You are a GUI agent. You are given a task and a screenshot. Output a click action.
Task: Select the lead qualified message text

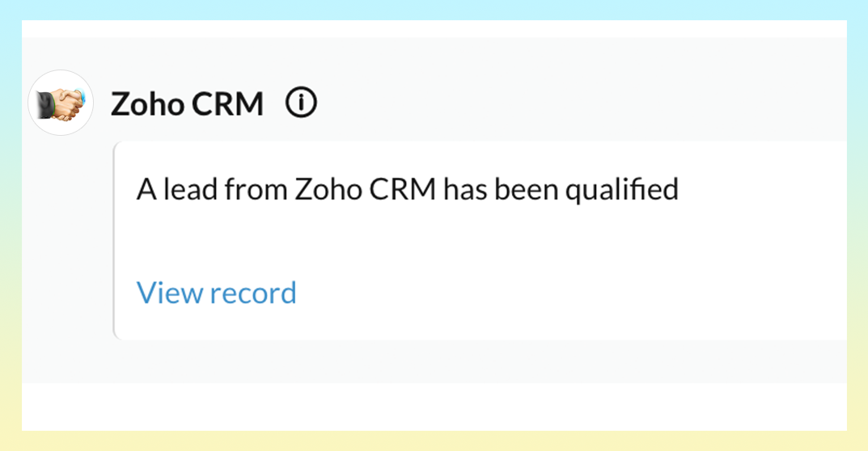click(407, 190)
